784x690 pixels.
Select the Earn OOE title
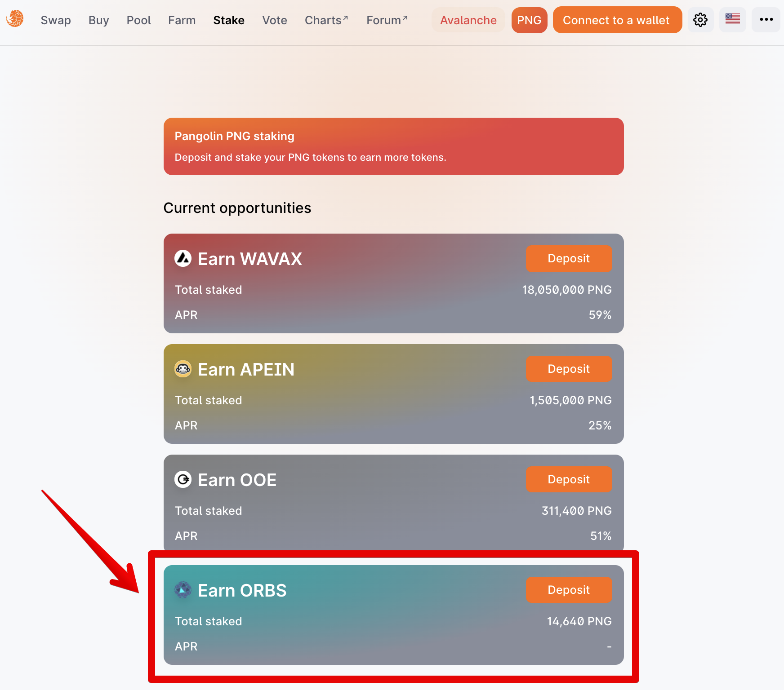coord(237,480)
